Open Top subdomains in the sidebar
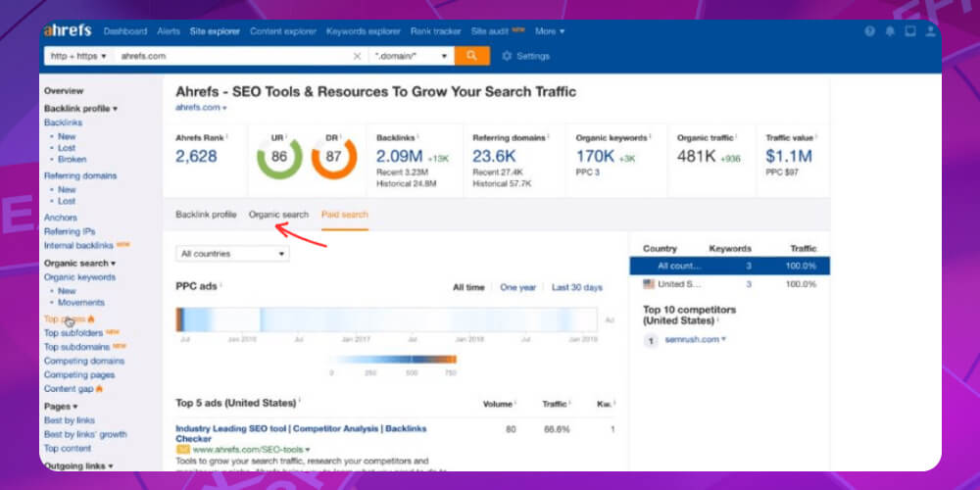This screenshot has width=980, height=490. [x=76, y=347]
